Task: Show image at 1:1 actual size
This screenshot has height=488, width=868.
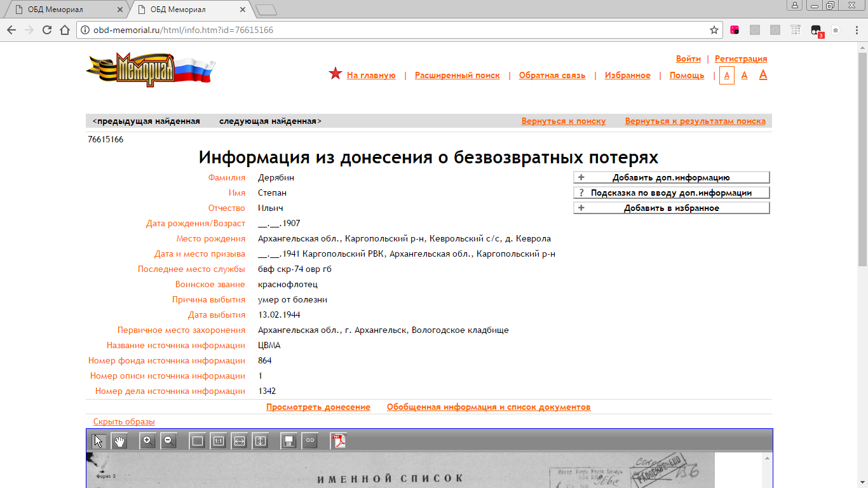Action: (219, 441)
